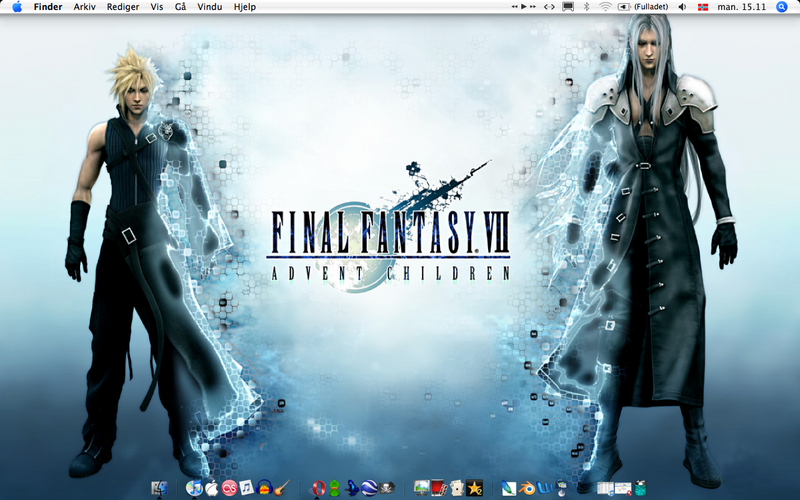Open Audacity headphones icon in Dock
The image size is (800, 500).
coord(264,488)
